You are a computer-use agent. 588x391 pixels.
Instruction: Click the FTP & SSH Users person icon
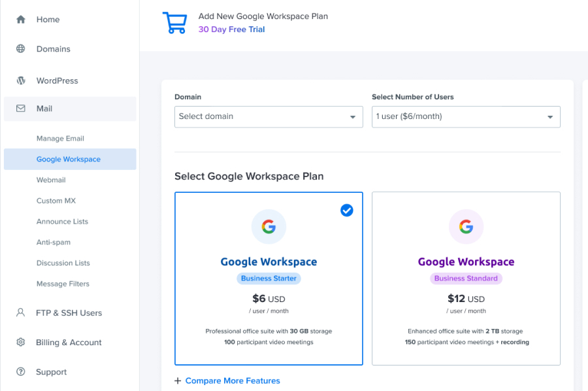(21, 313)
